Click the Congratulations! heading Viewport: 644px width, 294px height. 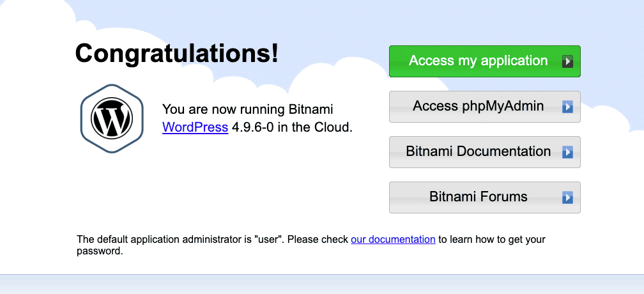[x=177, y=54]
